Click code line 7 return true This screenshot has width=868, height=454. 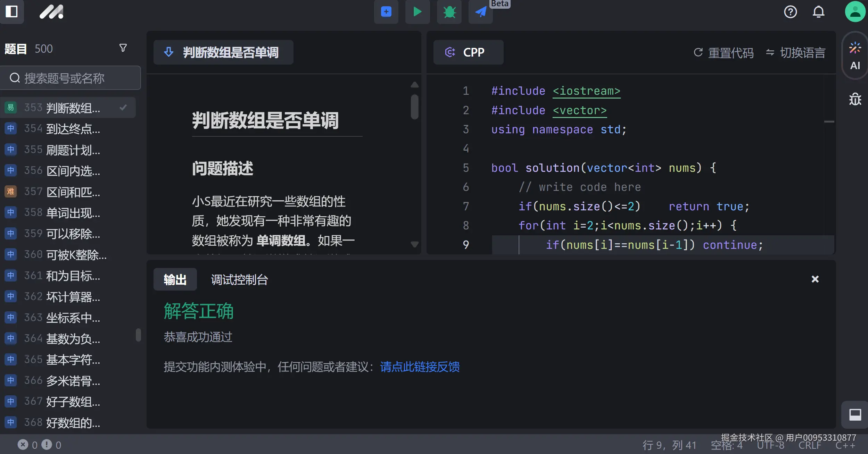709,207
